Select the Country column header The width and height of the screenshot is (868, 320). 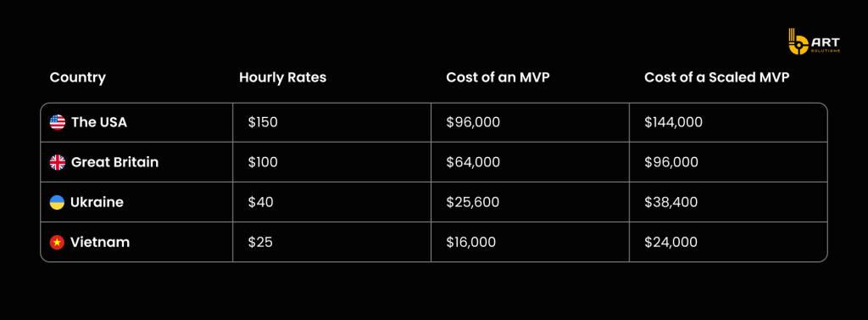pos(77,77)
